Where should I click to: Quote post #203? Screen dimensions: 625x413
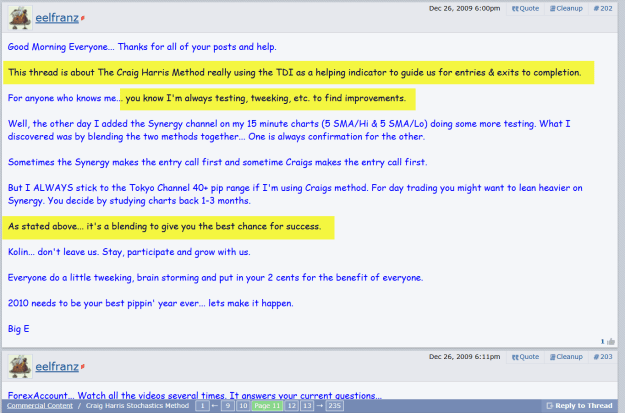point(525,357)
